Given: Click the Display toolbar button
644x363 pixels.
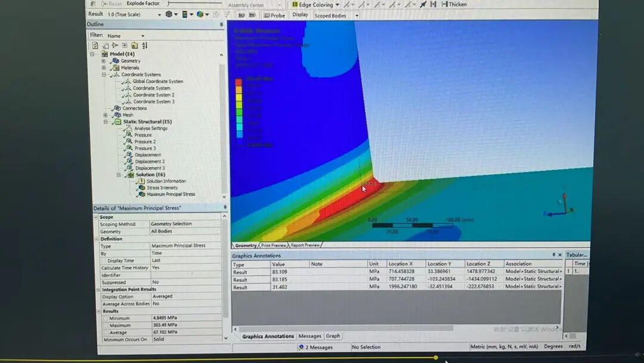Looking at the screenshot, I should 300,15.
